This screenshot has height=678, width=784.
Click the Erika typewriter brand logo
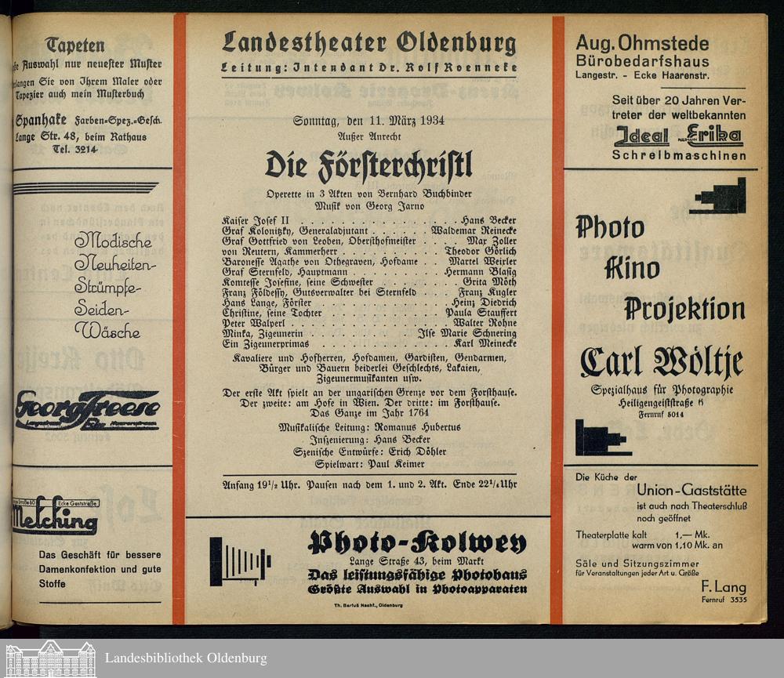[714, 136]
